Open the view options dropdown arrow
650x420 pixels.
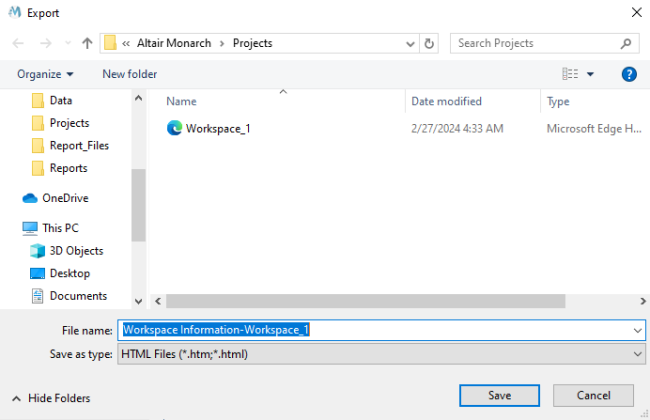pos(590,74)
